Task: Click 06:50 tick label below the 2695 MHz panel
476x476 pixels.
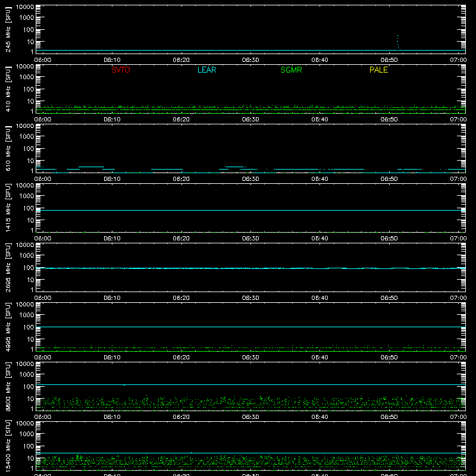Action: [389, 298]
